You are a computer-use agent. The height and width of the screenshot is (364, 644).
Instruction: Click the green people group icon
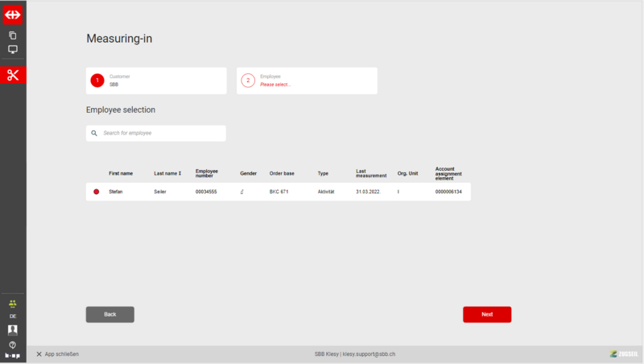point(13,304)
